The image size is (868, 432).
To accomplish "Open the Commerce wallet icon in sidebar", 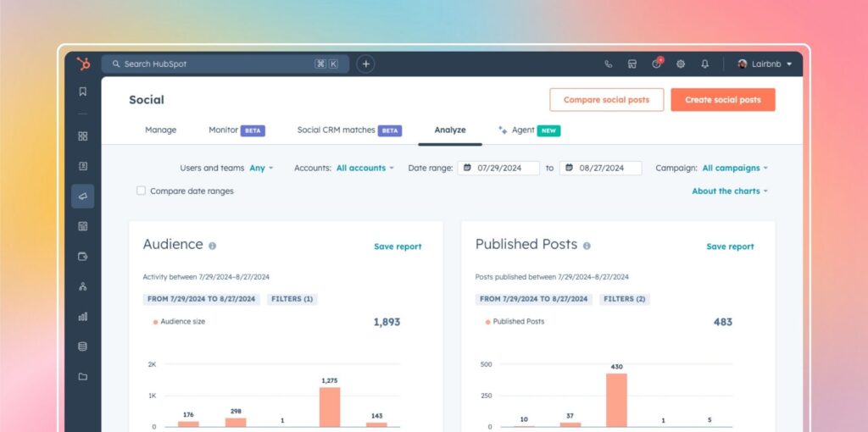I will pos(82,256).
